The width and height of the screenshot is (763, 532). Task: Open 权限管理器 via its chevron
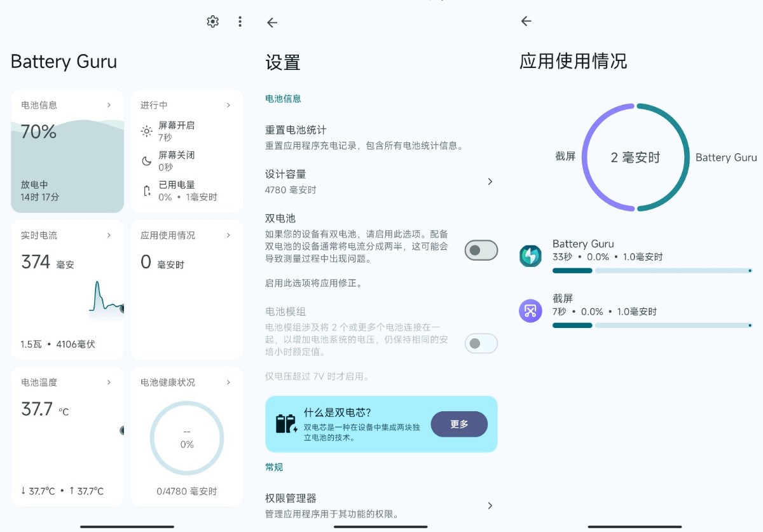[x=490, y=506]
